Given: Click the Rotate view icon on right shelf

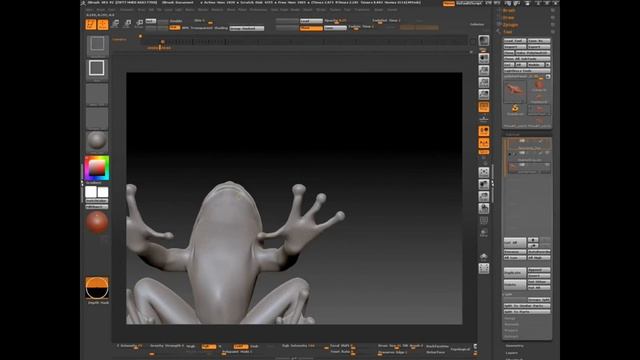Looking at the screenshot, I should tap(484, 209).
